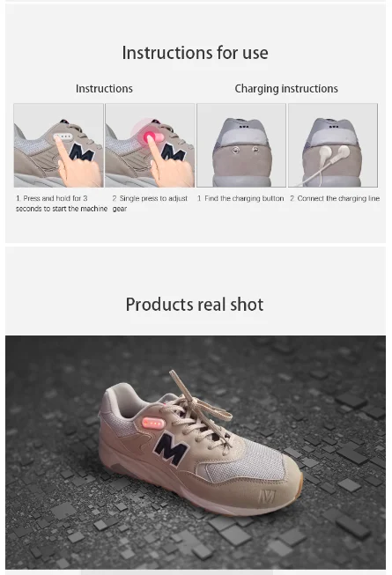This screenshot has width=392, height=575.
Task: Click the 'Find the charging button' caption
Action: tap(240, 198)
